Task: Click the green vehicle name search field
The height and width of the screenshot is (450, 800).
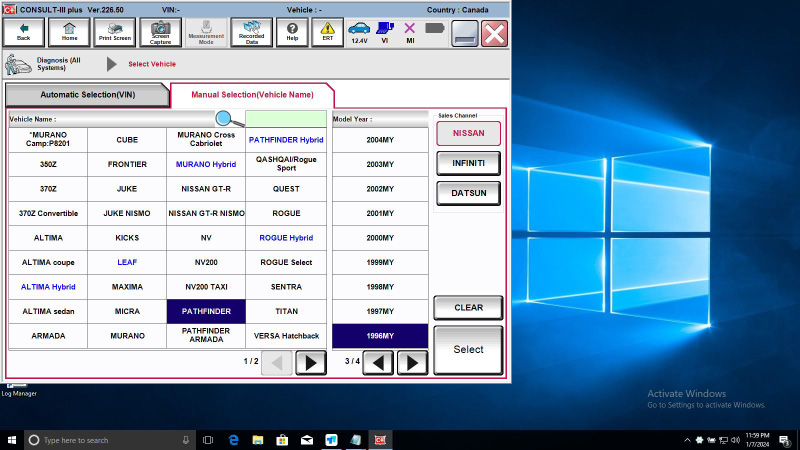Action: (x=286, y=119)
